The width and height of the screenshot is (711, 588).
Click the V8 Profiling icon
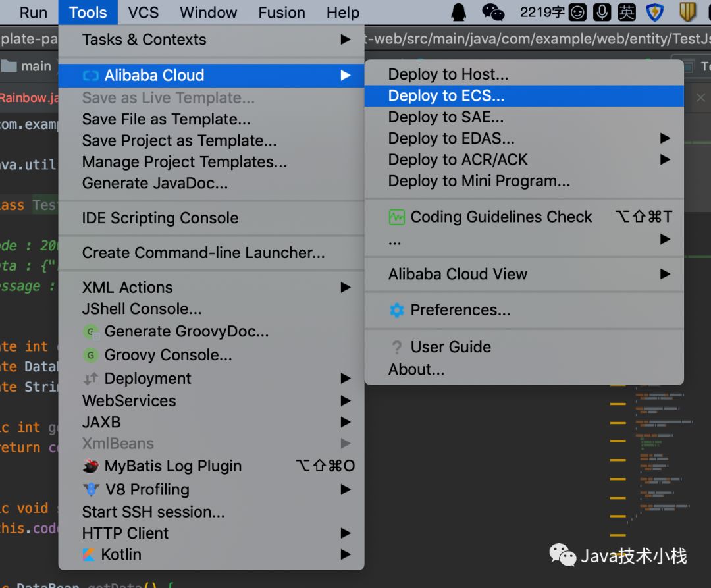pos(91,489)
